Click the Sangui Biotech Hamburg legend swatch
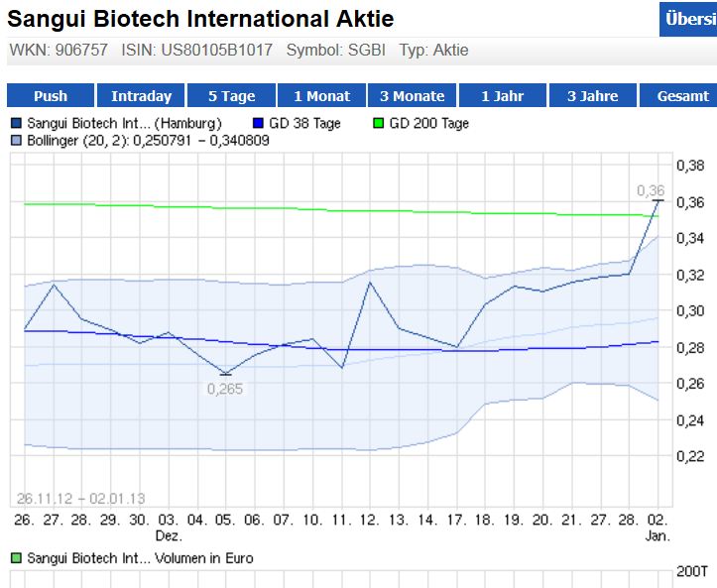Image resolution: width=717 pixels, height=588 pixels. [x=16, y=124]
